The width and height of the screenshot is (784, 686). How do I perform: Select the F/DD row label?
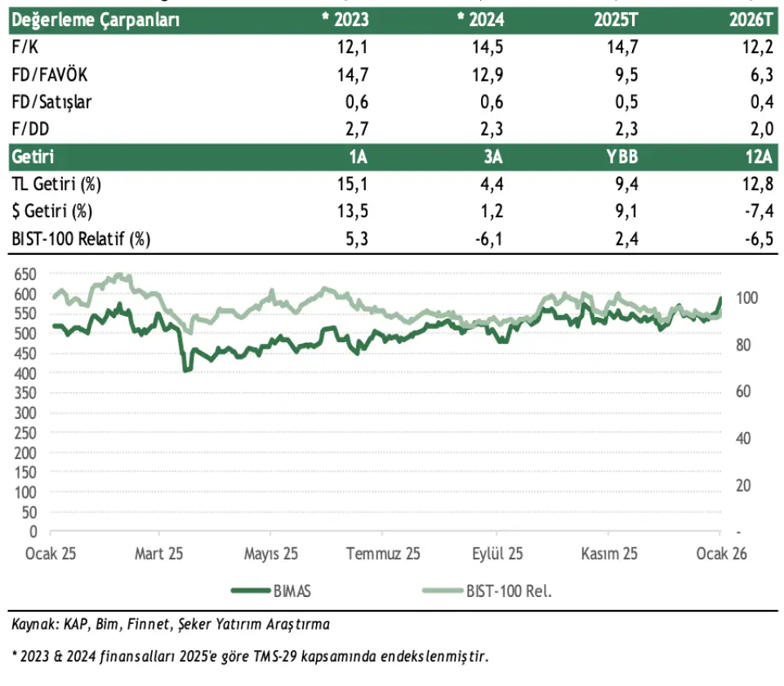32,129
